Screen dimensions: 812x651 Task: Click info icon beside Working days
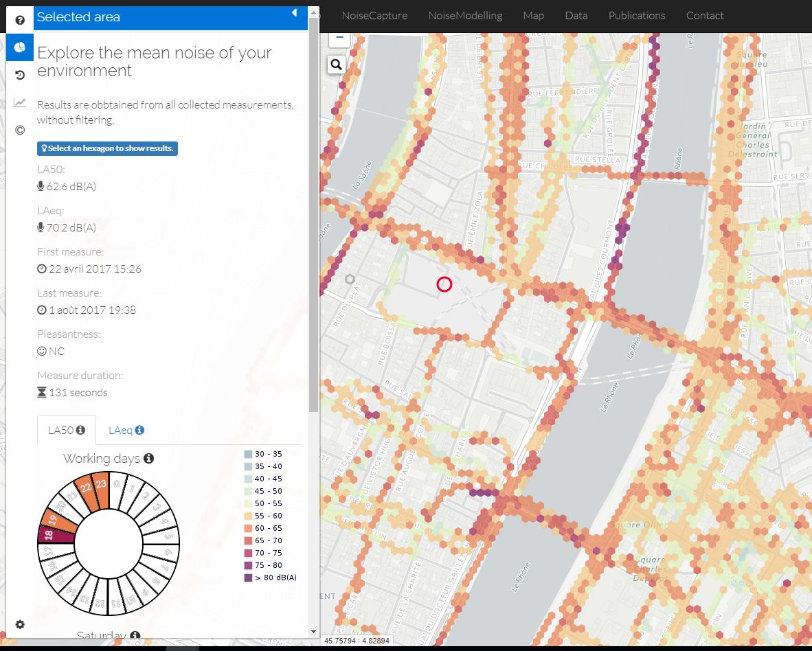pos(148,458)
